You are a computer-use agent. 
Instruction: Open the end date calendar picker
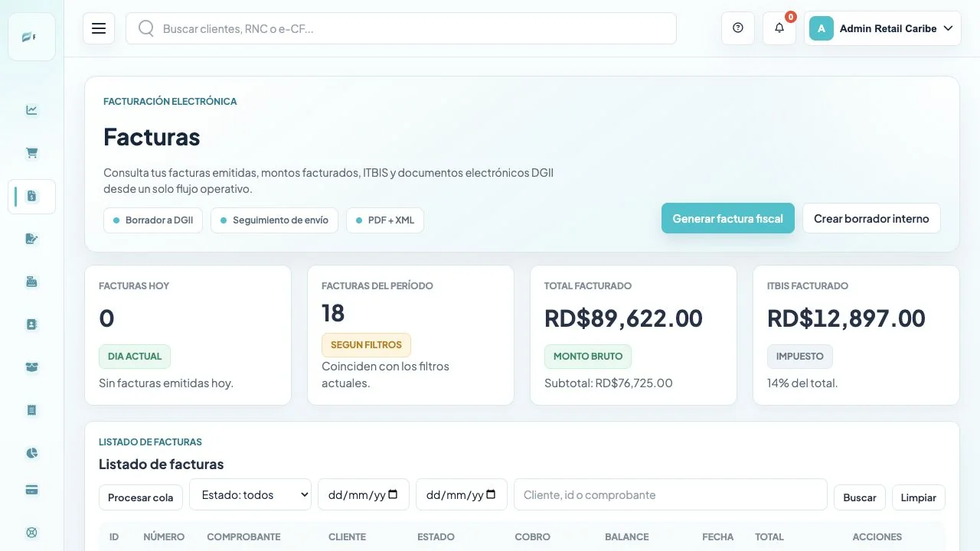tap(492, 494)
